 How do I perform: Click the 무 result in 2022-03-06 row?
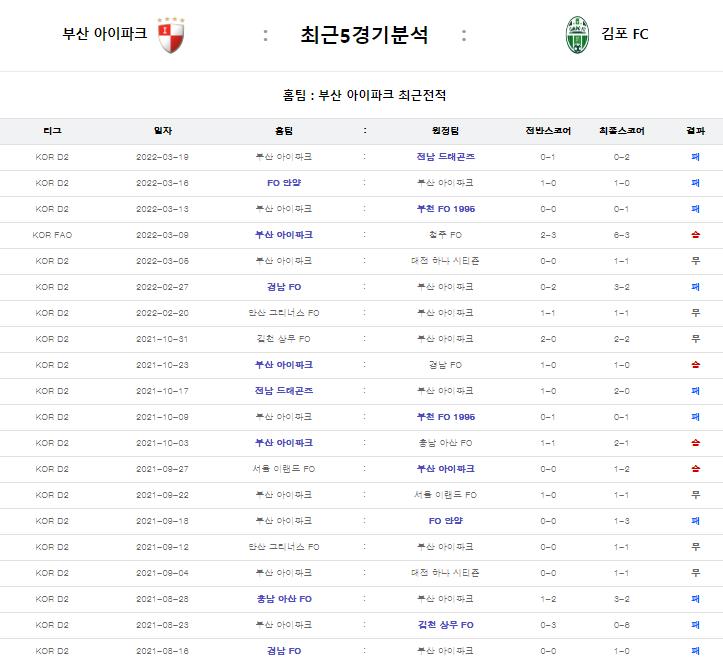[x=695, y=261]
